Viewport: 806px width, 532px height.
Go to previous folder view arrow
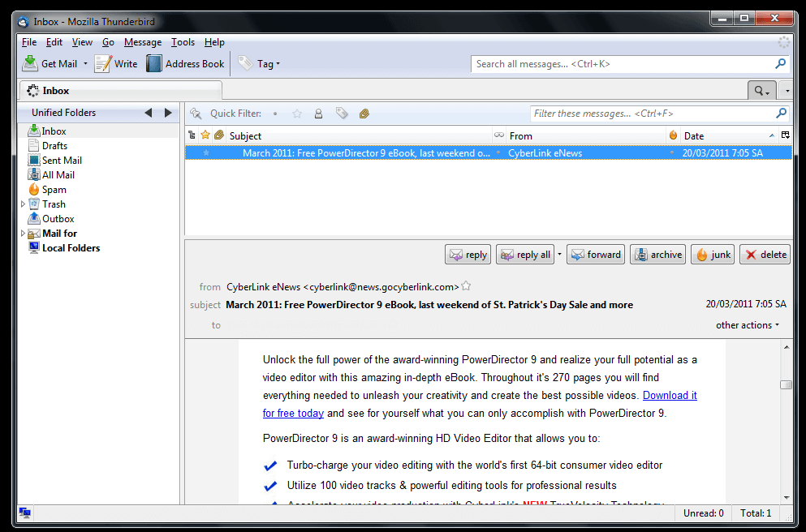click(x=149, y=113)
